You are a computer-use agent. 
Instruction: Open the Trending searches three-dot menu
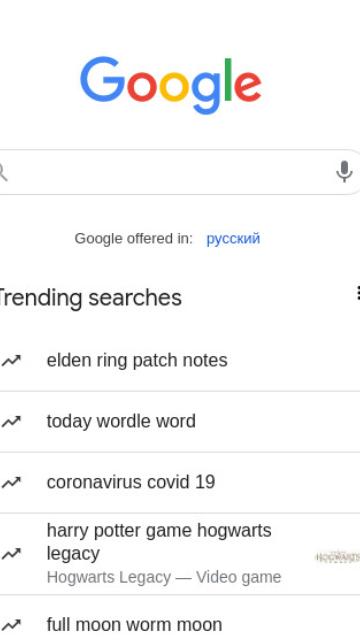(x=358, y=293)
